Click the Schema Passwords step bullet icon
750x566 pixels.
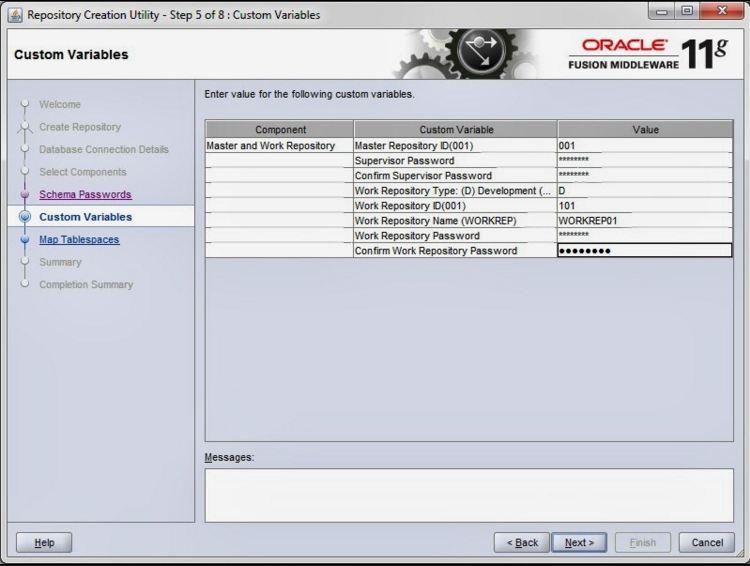click(25, 194)
